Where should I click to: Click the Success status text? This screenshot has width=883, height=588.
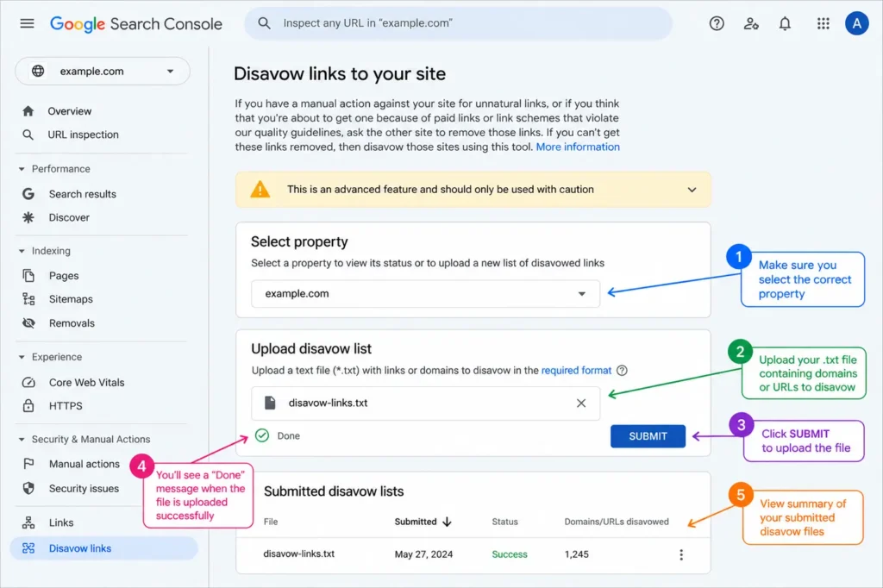pos(510,554)
